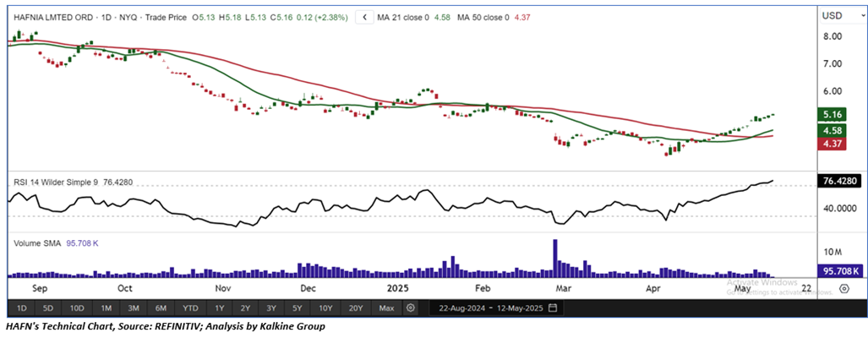
Task: Collapse the legend with the left chevron
Action: tap(364, 17)
